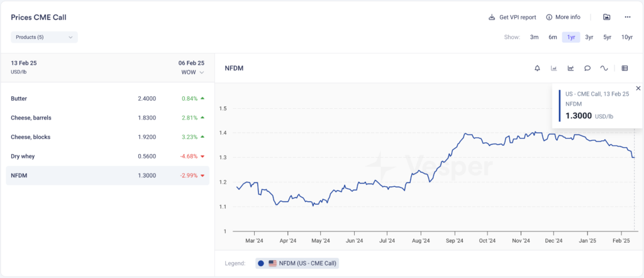Image resolution: width=644 pixels, height=278 pixels.
Task: Click the More info link
Action: coord(563,17)
